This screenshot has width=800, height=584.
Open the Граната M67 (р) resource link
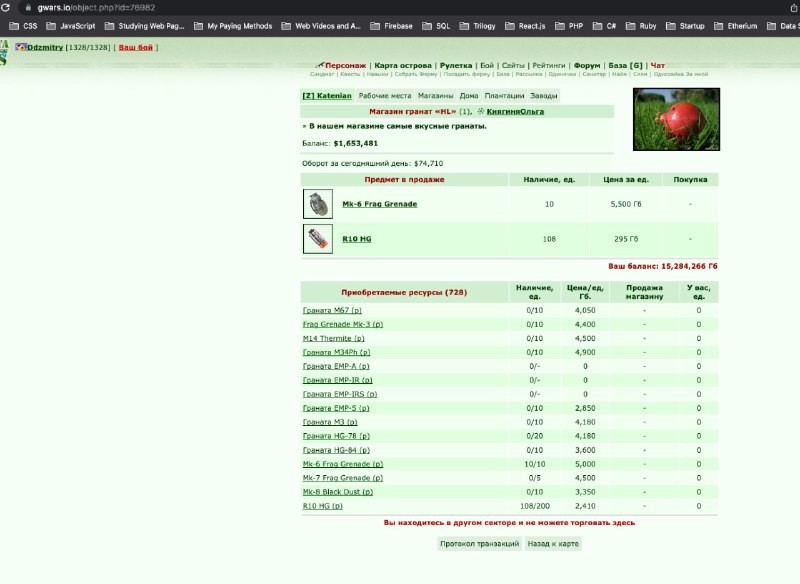332,310
